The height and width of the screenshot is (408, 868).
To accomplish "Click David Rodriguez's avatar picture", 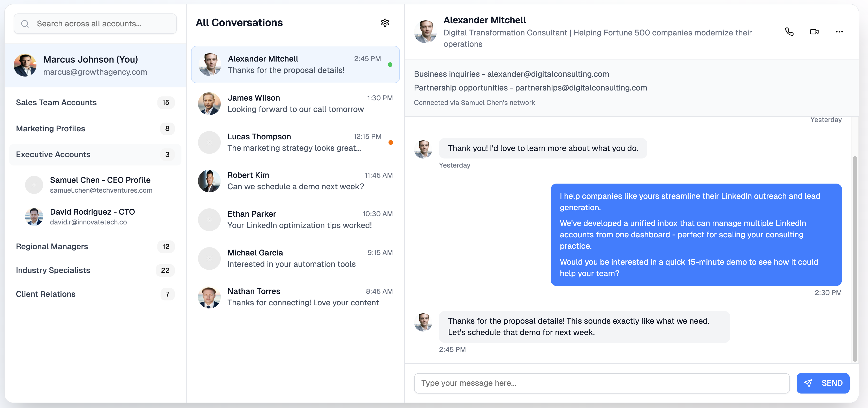I will point(34,216).
